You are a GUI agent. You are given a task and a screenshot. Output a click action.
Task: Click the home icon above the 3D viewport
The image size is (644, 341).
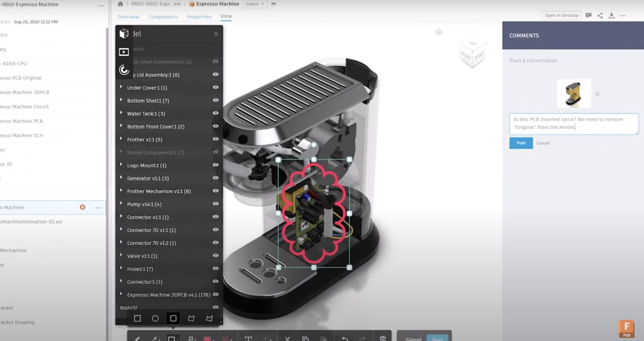tap(439, 32)
